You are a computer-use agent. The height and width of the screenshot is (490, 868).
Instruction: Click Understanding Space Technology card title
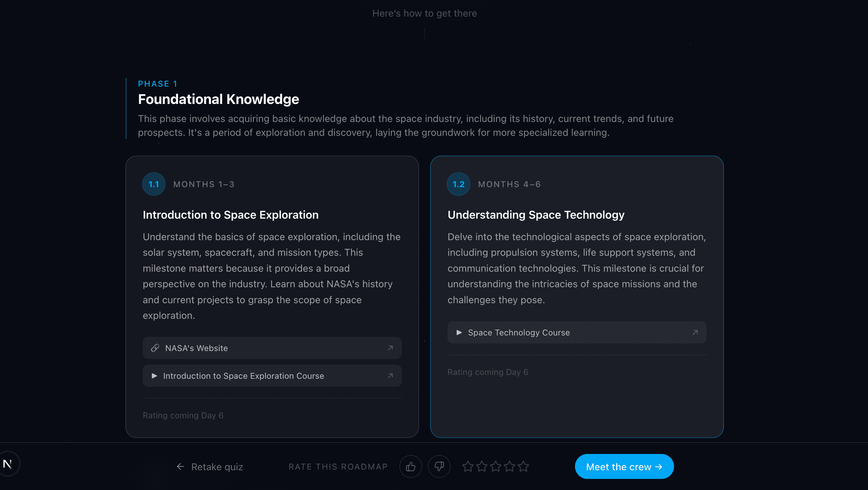pos(536,215)
